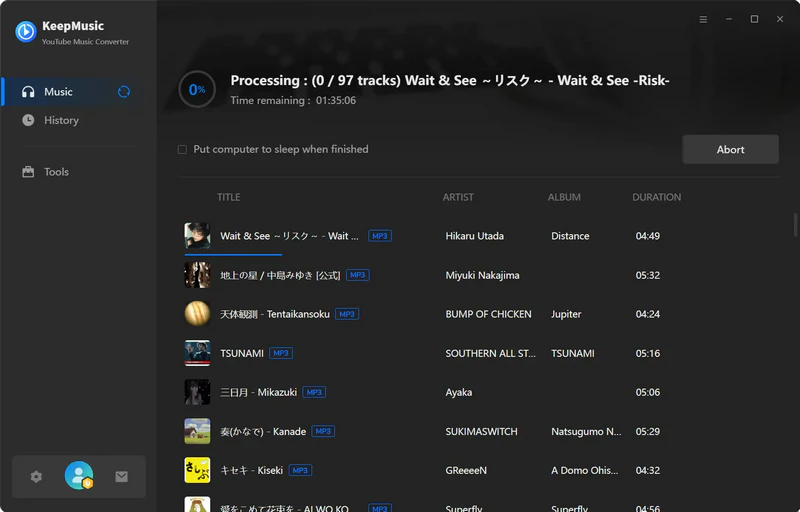Click the KeepMusic app logo

tap(26, 31)
